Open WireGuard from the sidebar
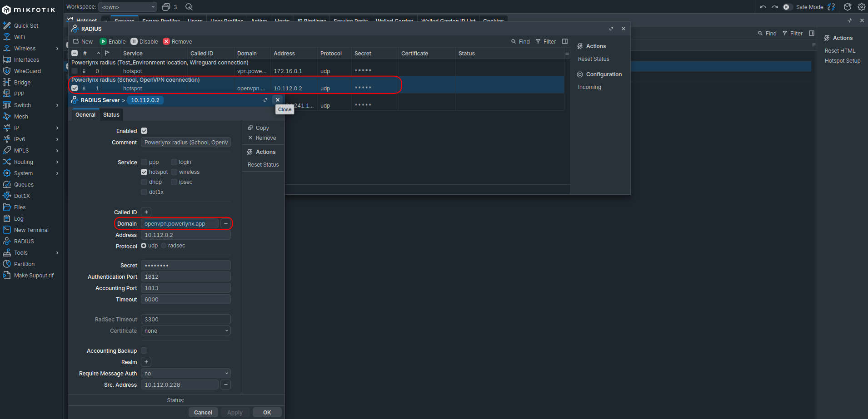The image size is (868, 419). click(x=27, y=71)
